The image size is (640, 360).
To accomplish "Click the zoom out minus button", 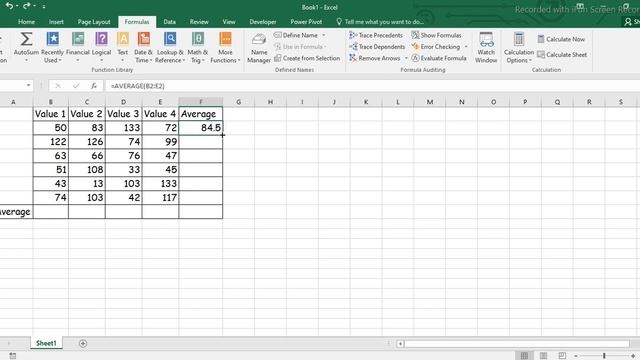I will point(576,356).
